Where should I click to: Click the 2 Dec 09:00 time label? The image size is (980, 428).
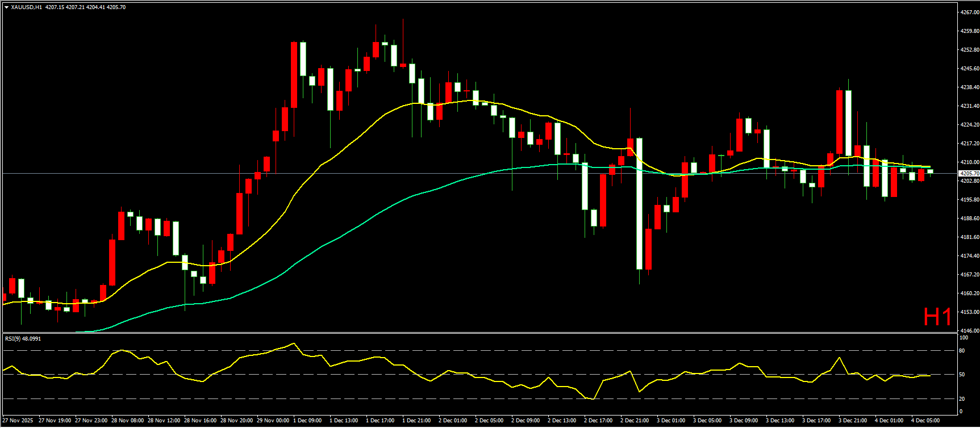526,421
